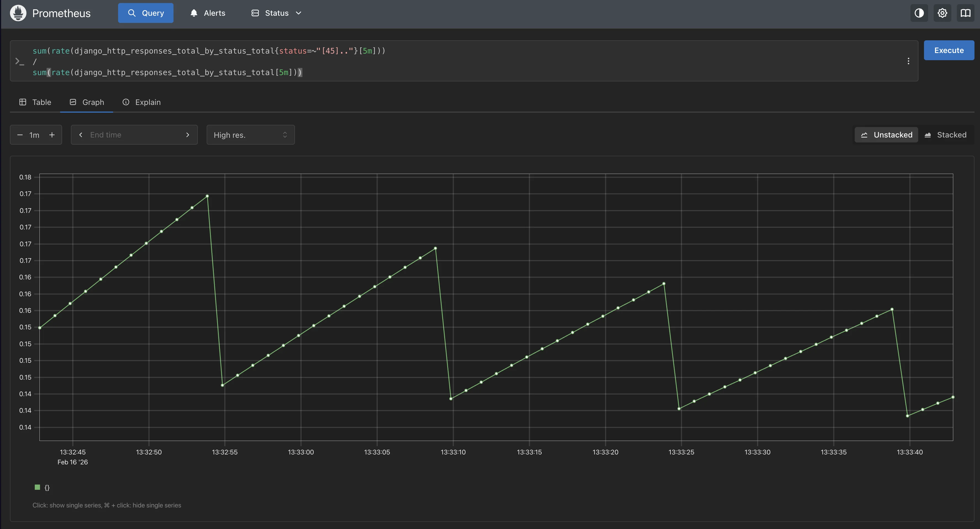Switch to the Explain tab
Image resolution: width=980 pixels, height=529 pixels.
(x=142, y=102)
